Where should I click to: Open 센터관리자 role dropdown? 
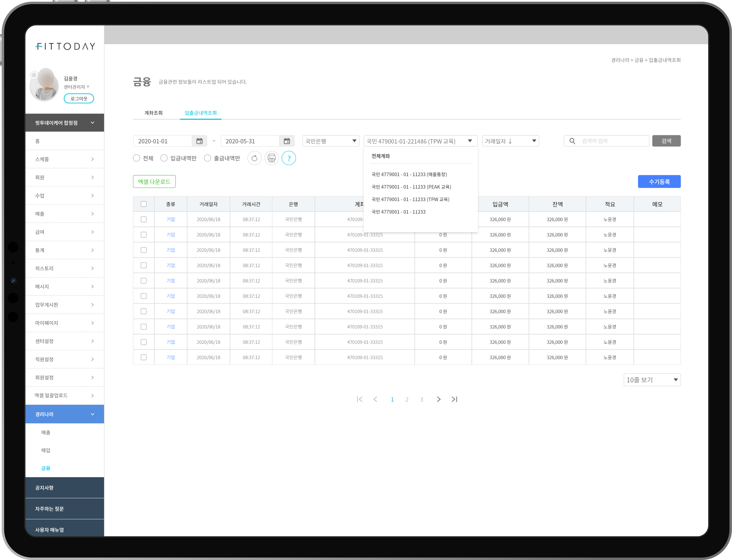click(x=77, y=87)
